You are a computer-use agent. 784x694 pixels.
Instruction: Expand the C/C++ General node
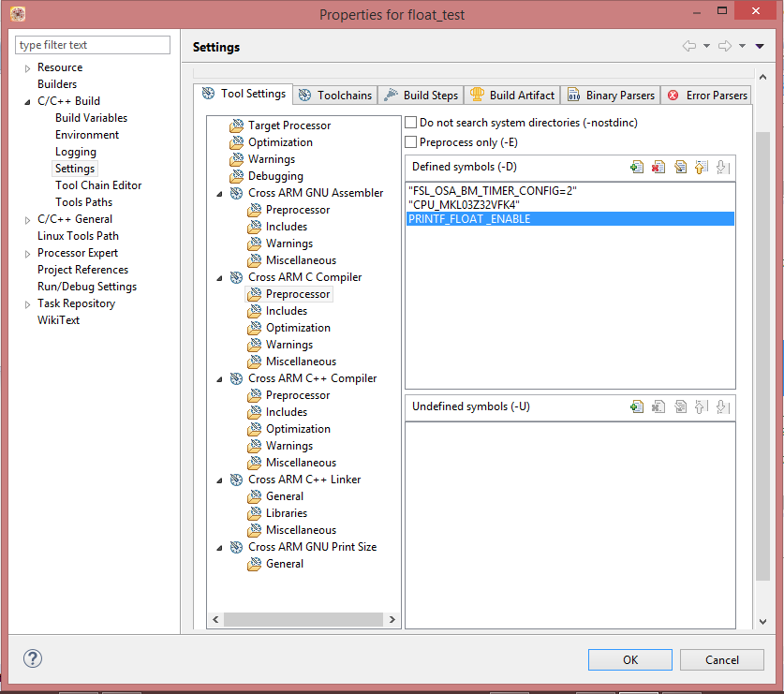(27, 220)
